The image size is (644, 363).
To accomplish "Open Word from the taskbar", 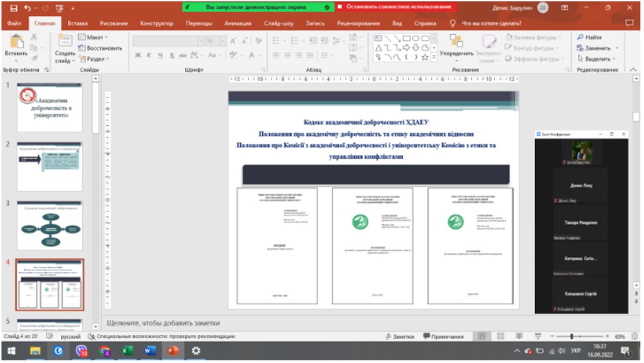I will coord(150,351).
